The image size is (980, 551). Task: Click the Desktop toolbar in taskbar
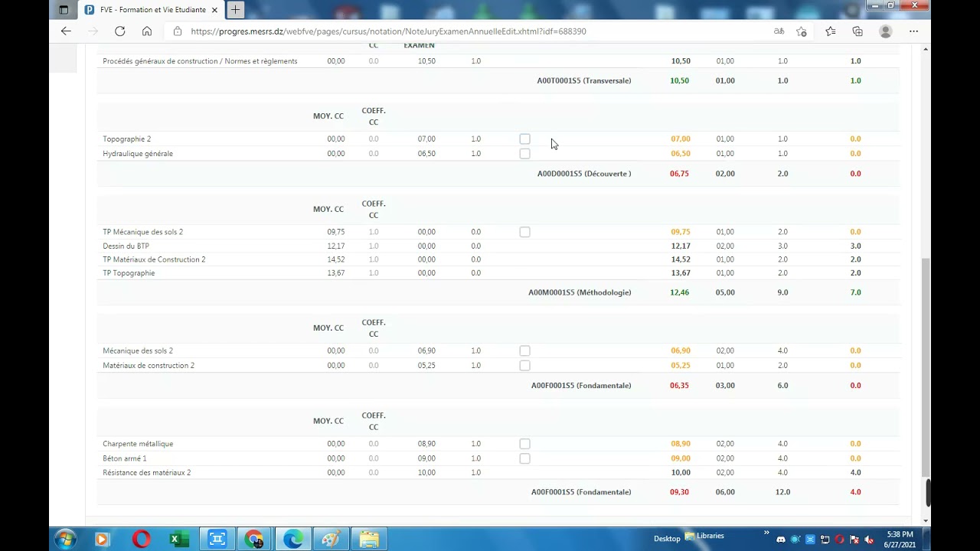click(x=667, y=539)
